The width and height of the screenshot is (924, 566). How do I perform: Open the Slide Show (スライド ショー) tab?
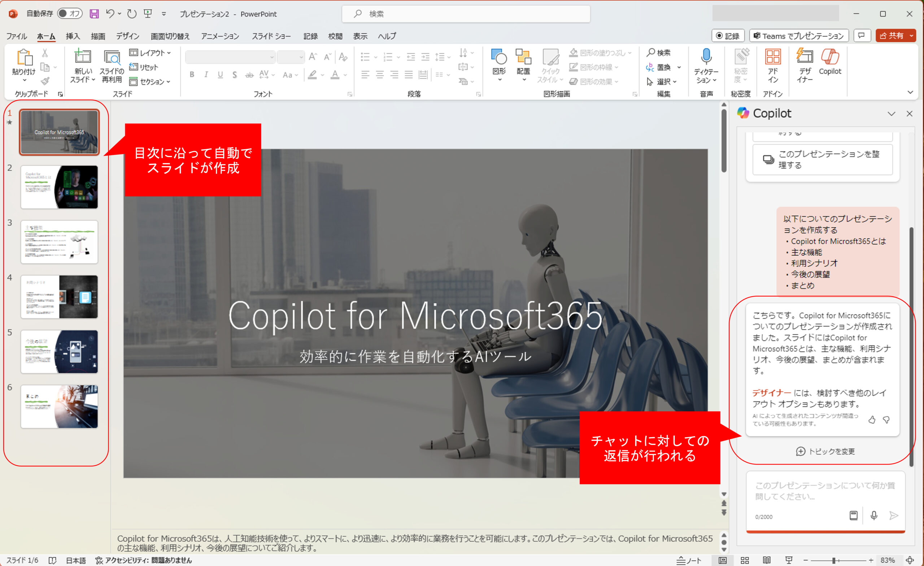271,36
